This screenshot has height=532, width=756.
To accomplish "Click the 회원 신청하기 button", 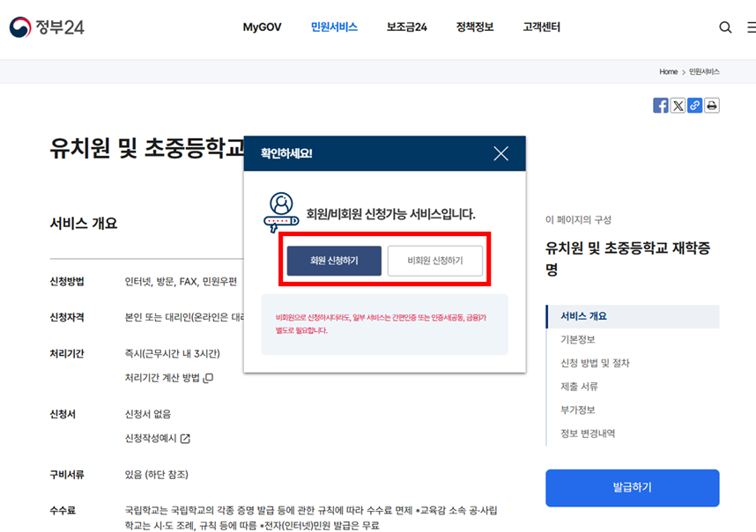I will (333, 261).
